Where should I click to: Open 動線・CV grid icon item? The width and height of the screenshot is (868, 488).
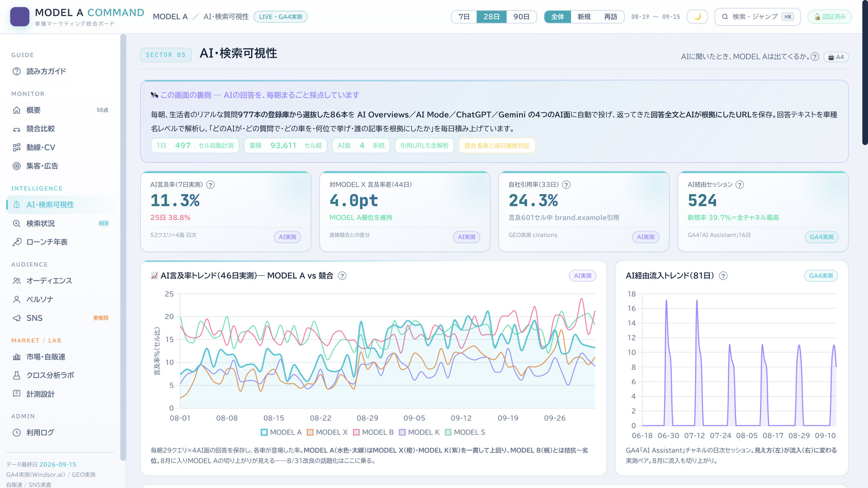pyautogui.click(x=60, y=147)
